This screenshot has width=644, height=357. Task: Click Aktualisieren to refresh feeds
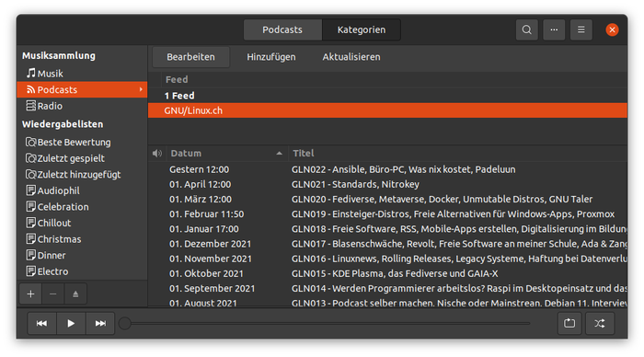(351, 57)
